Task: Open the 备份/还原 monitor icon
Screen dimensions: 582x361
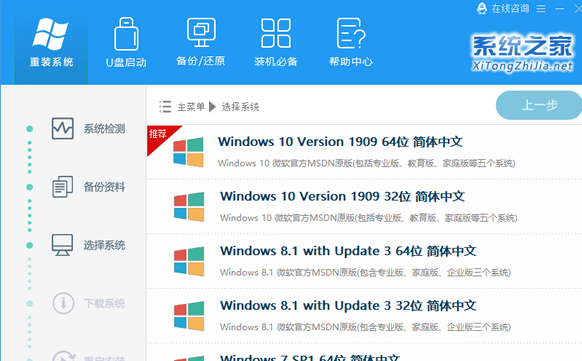Action: pyautogui.click(x=201, y=33)
